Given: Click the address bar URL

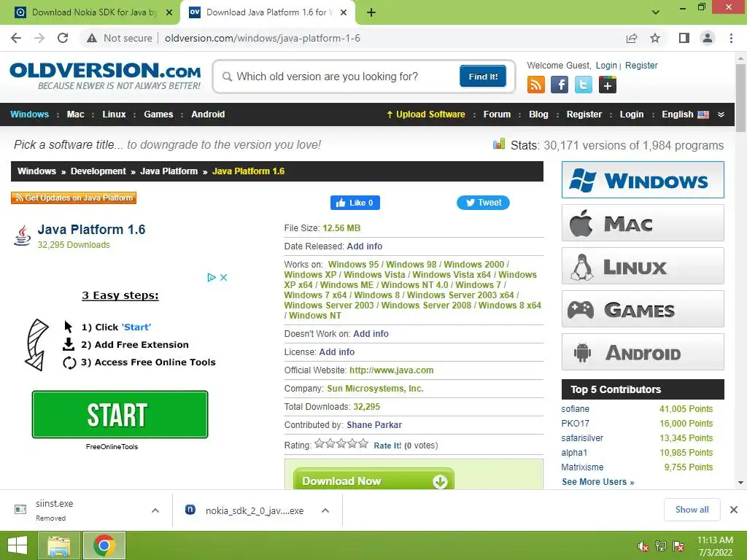Looking at the screenshot, I should pyautogui.click(x=263, y=38).
